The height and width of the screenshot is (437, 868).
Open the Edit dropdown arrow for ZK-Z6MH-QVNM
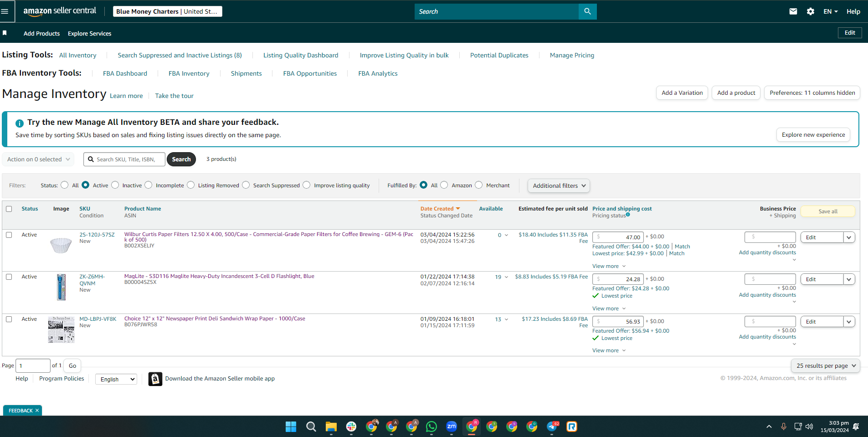point(849,279)
